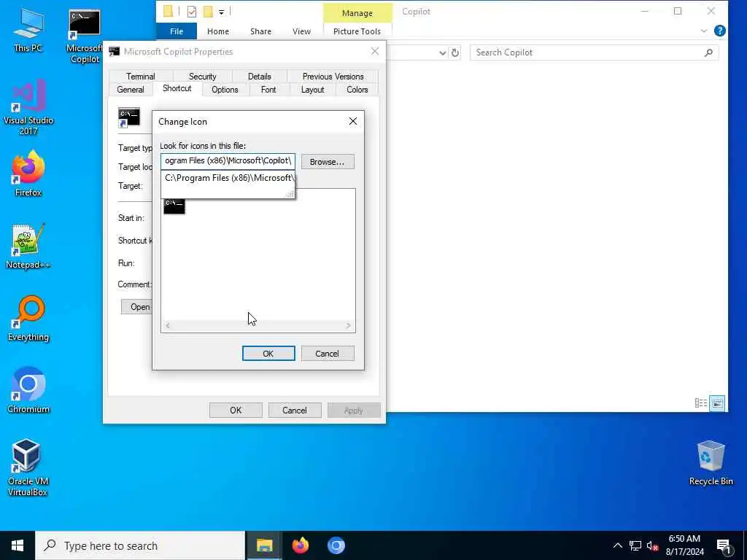Select Notepad++ desktop shortcut

(28, 246)
